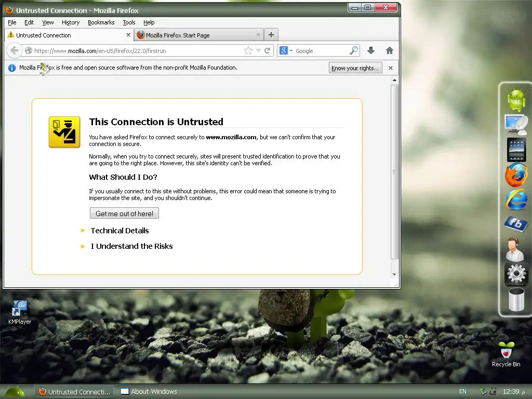Open the Android robot dock icon

(x=516, y=100)
